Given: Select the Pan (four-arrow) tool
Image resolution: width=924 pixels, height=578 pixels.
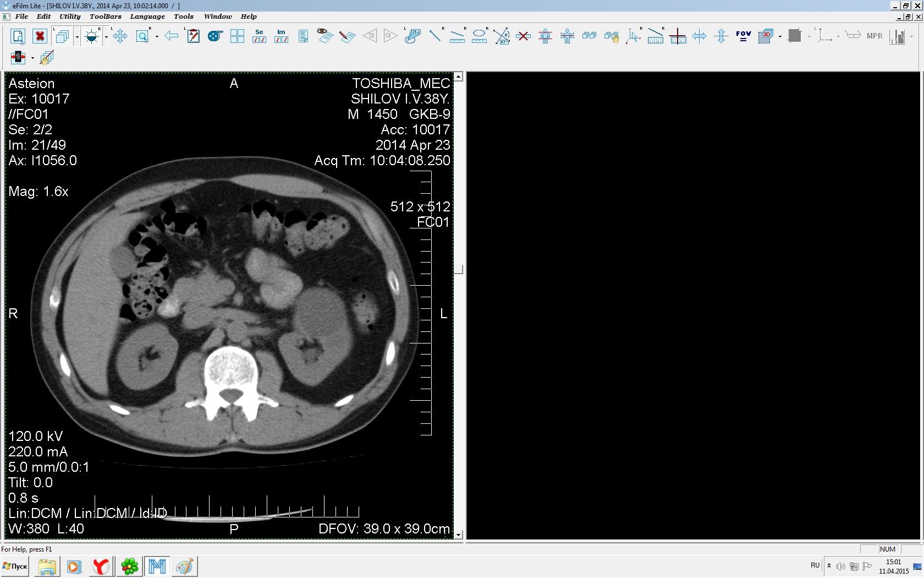Looking at the screenshot, I should [120, 36].
